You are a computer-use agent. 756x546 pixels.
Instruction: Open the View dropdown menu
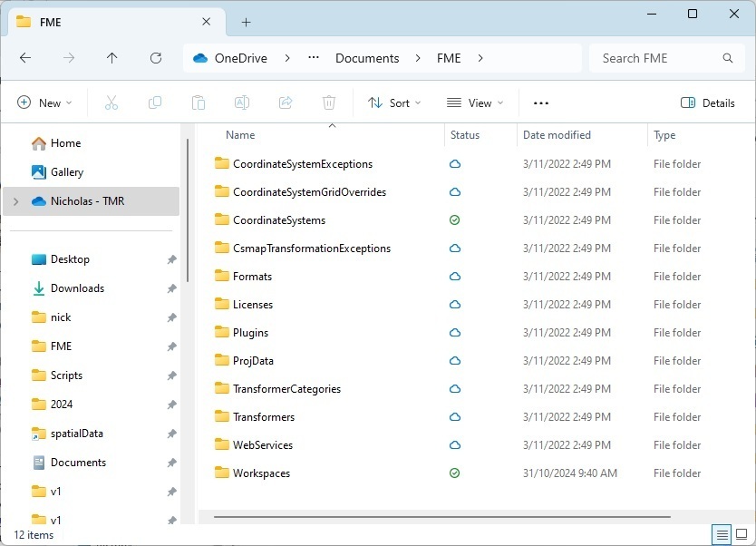pyautogui.click(x=475, y=102)
